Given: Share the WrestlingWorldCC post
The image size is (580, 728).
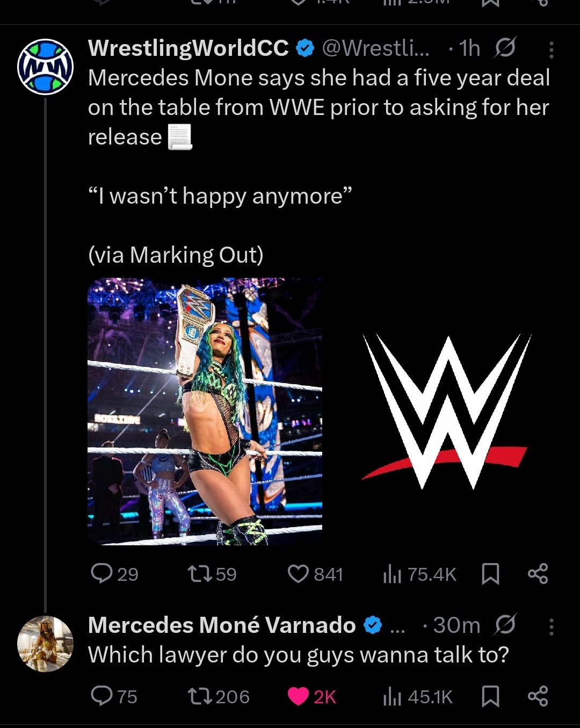Looking at the screenshot, I should point(538,574).
